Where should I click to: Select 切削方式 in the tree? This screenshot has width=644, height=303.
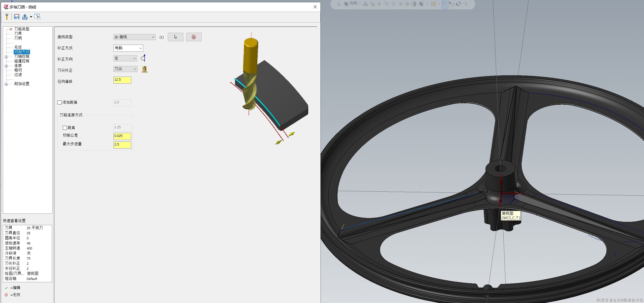click(22, 52)
